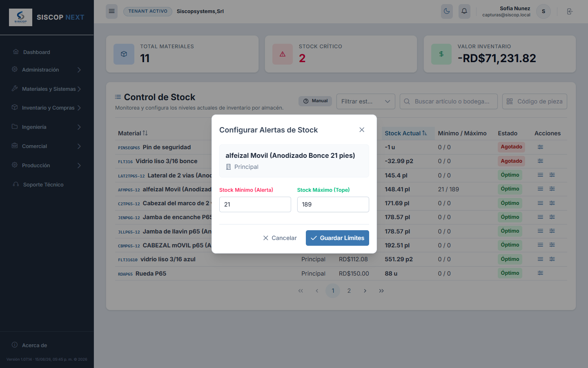Image resolution: width=588 pixels, height=368 pixels.
Task: Open limits sliders for CABEZAL mOVIL p65 row
Action: click(552, 245)
